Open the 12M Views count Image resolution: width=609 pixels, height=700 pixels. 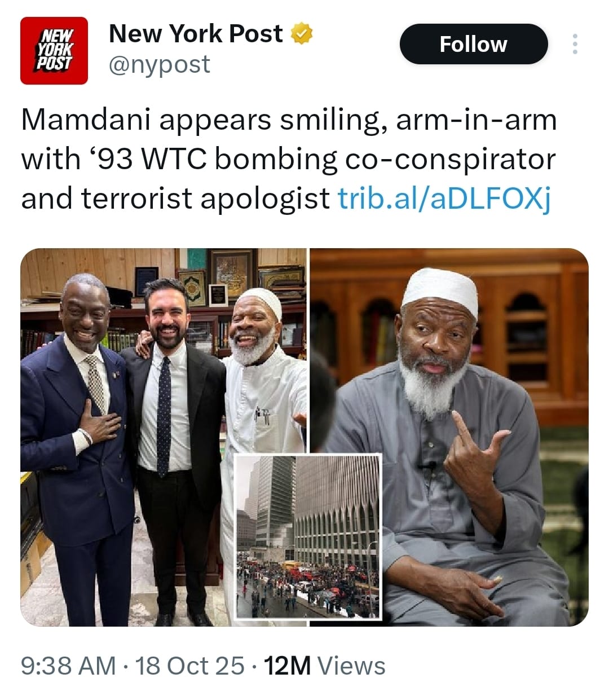325,666
